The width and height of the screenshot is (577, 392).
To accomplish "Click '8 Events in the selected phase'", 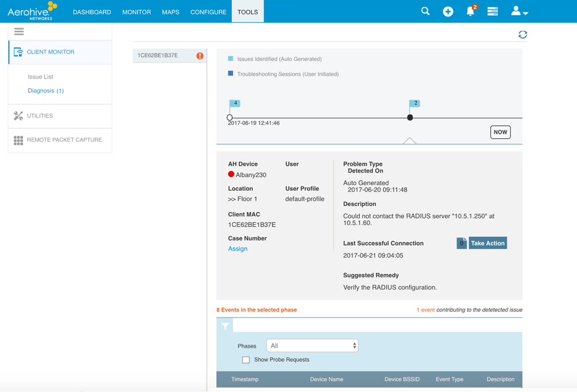I will [x=257, y=310].
